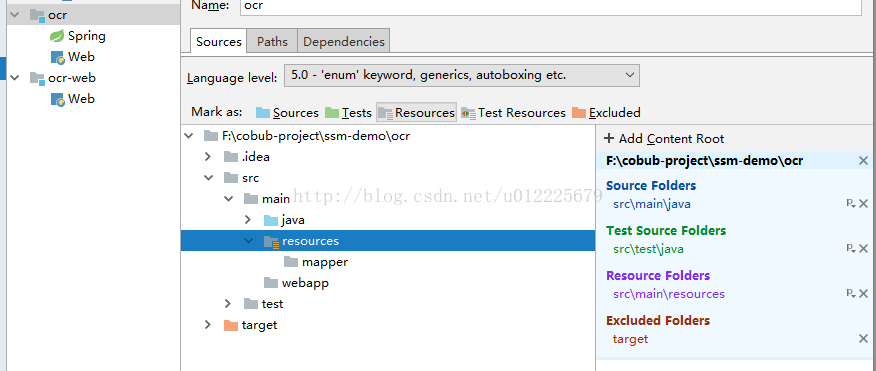
Task: Select the webapp folder row
Action: click(388, 283)
